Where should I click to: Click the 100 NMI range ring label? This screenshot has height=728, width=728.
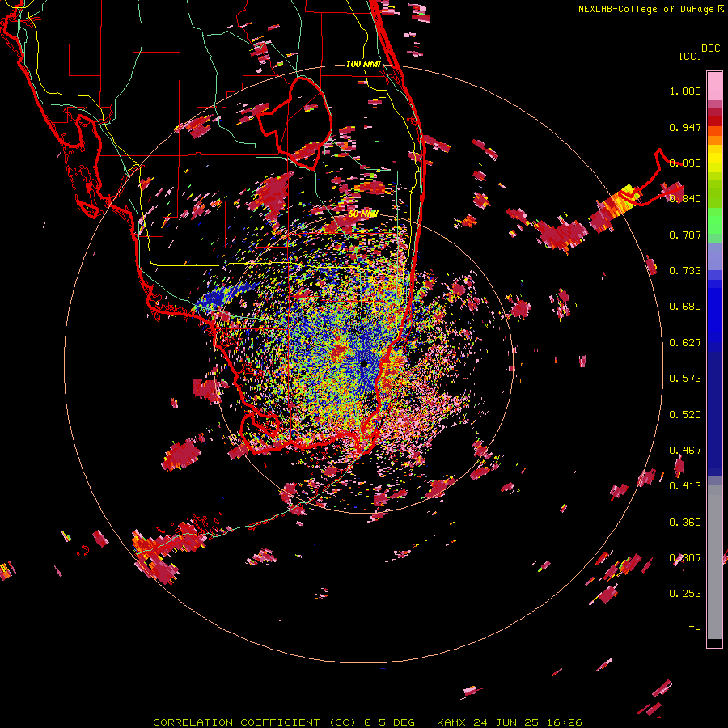point(363,64)
